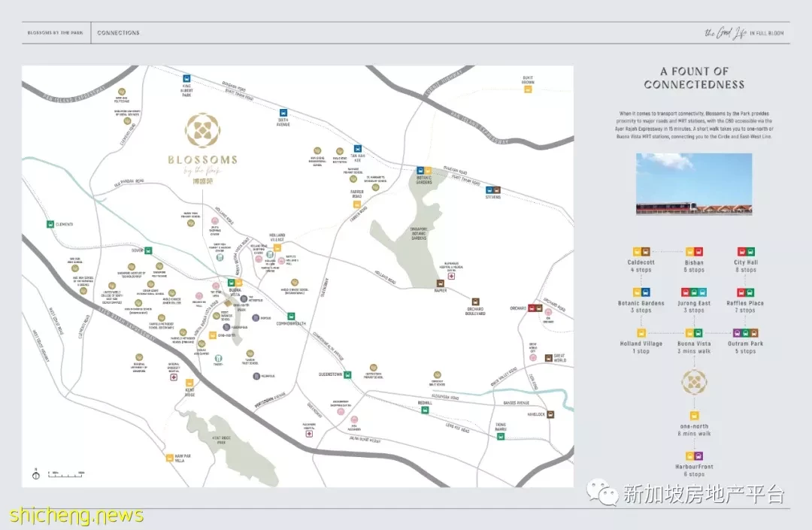Click the HarbourFront line icons in legend
The height and width of the screenshot is (530, 812).
694,456
